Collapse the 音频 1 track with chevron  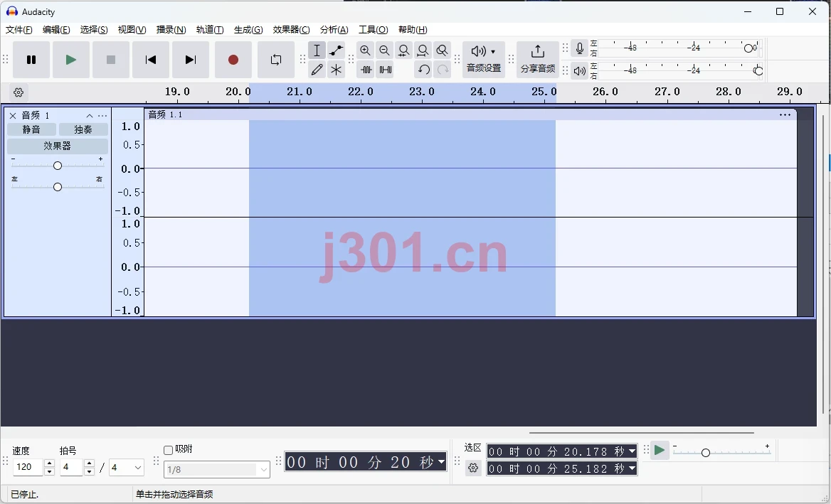[x=90, y=116]
